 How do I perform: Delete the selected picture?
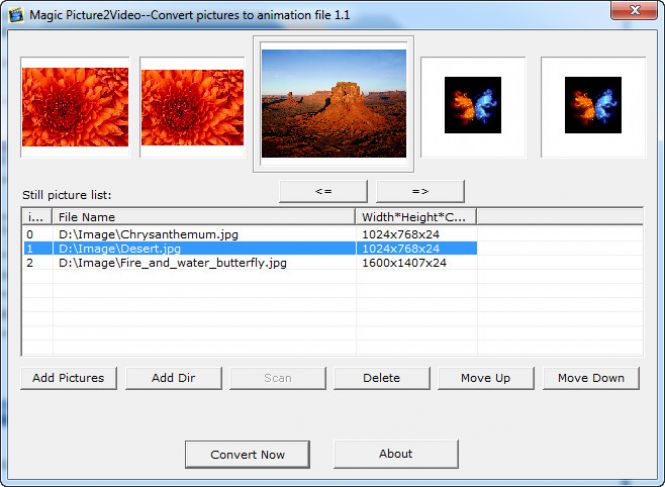point(381,378)
